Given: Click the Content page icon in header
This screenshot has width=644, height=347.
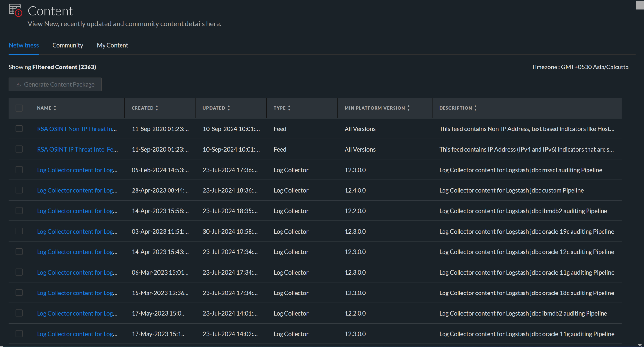Looking at the screenshot, I should 15,10.
